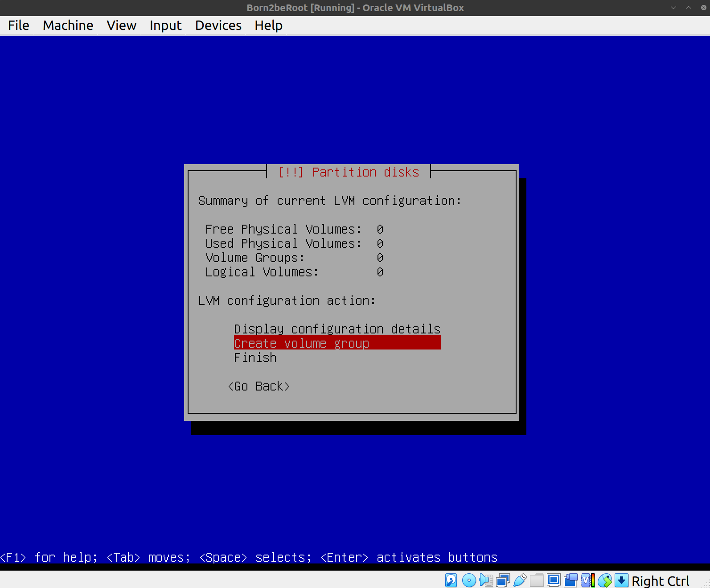
Task: Open the Devices menu
Action: pyautogui.click(x=218, y=25)
